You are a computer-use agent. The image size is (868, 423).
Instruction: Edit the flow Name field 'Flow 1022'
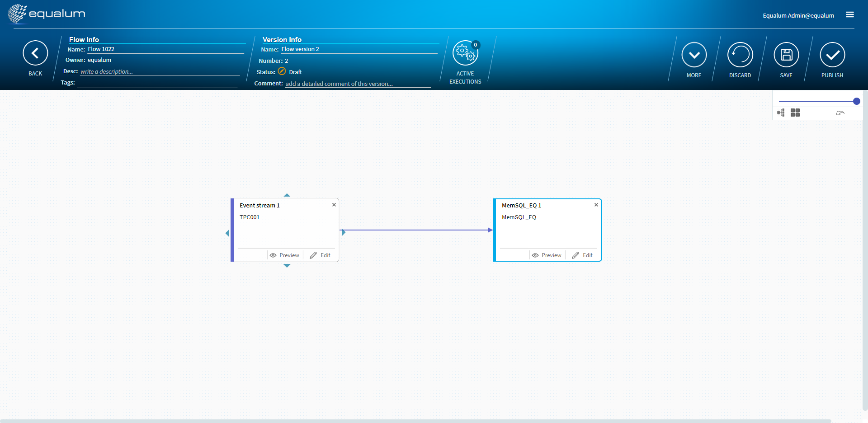click(165, 49)
